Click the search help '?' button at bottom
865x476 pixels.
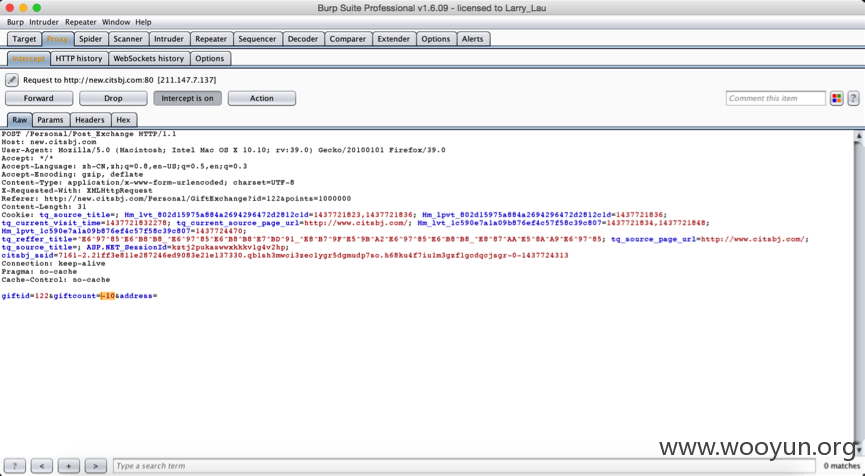click(x=15, y=466)
